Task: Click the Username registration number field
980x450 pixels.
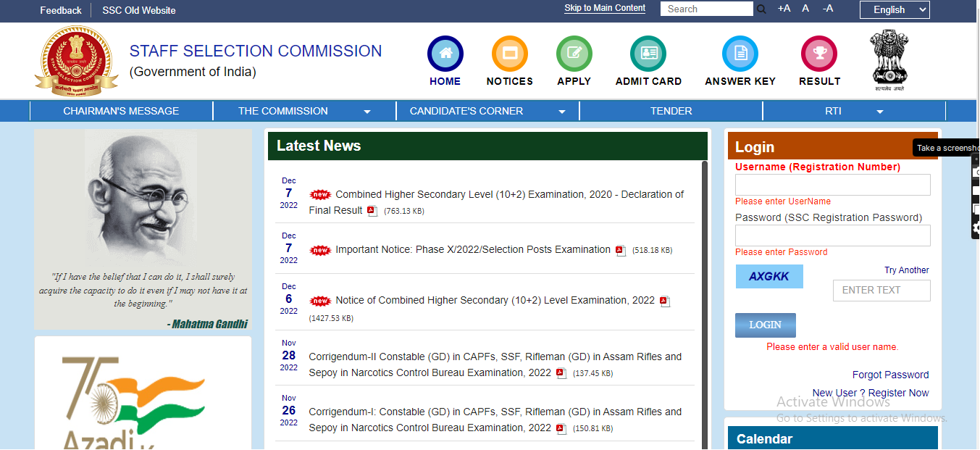Action: [x=833, y=185]
